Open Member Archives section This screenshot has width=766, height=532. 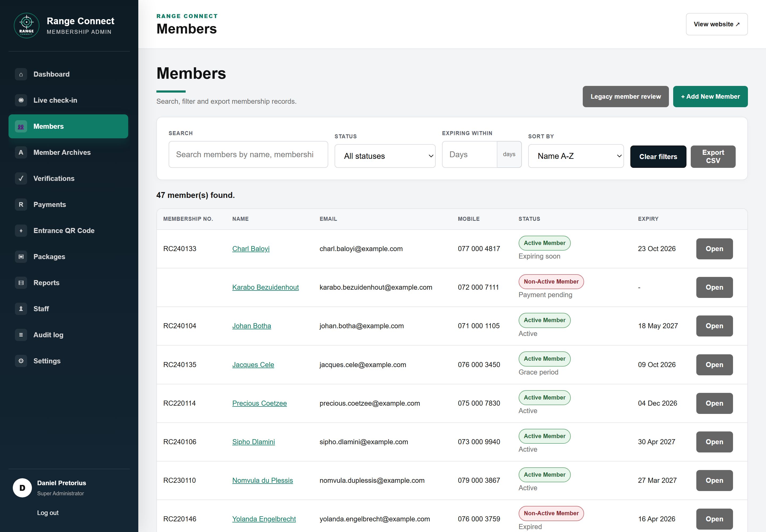tap(68, 152)
